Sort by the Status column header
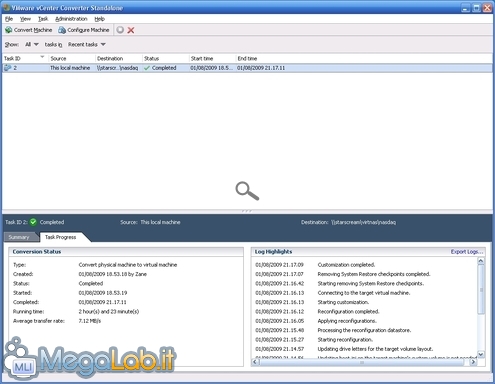 coord(166,58)
